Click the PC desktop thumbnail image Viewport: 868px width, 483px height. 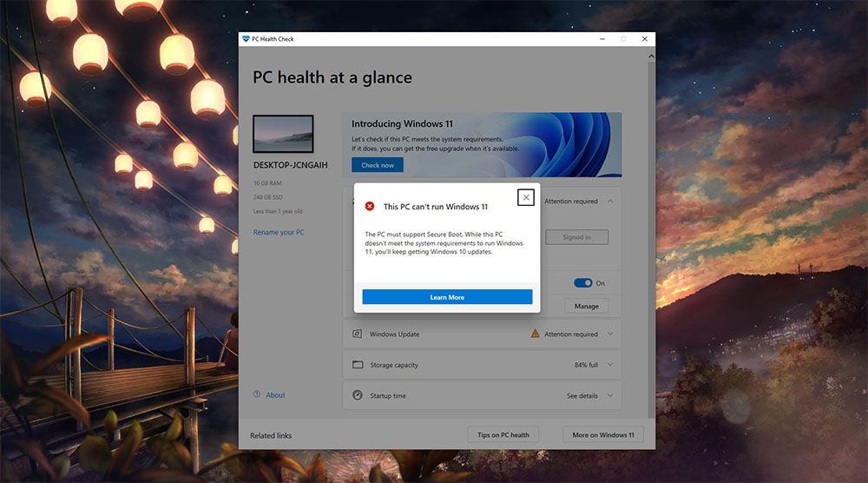[283, 134]
